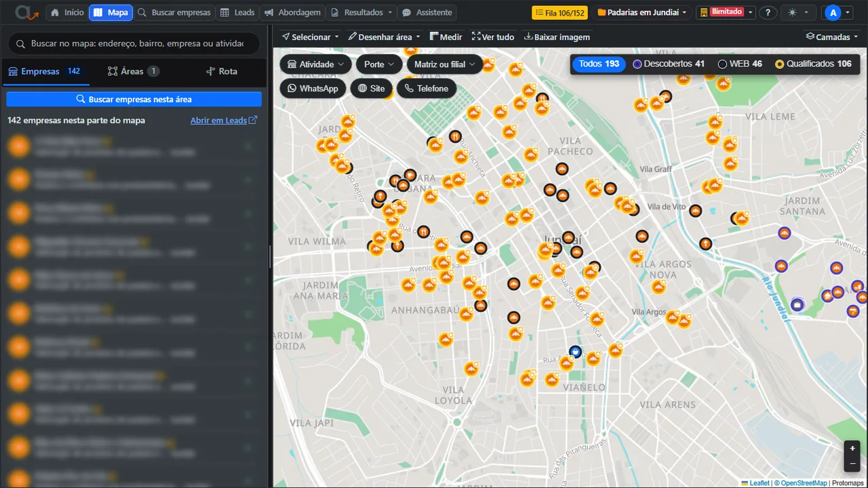Zoom in the map with the plus button
868x488 pixels.
click(x=852, y=448)
